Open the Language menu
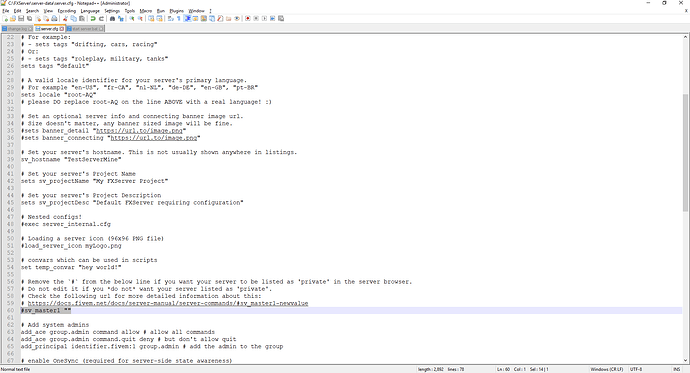Screen dimensions: 690x373 pos(90,11)
